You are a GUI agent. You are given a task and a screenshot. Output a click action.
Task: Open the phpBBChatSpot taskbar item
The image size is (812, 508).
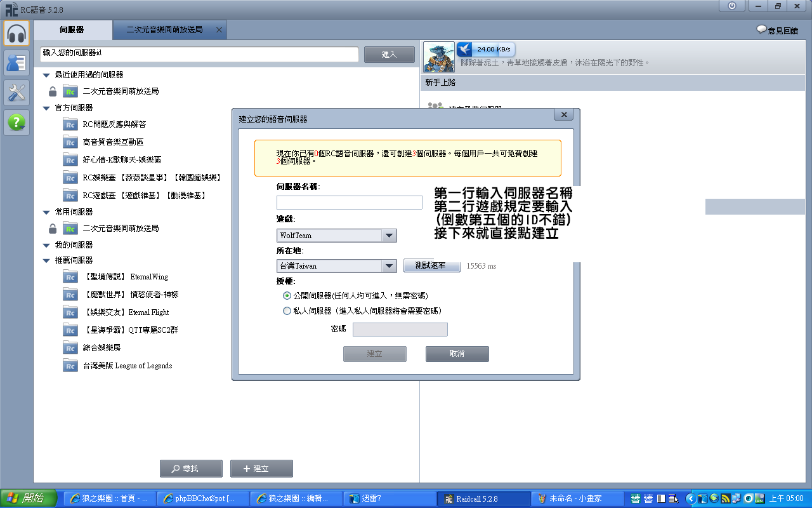[202, 498]
